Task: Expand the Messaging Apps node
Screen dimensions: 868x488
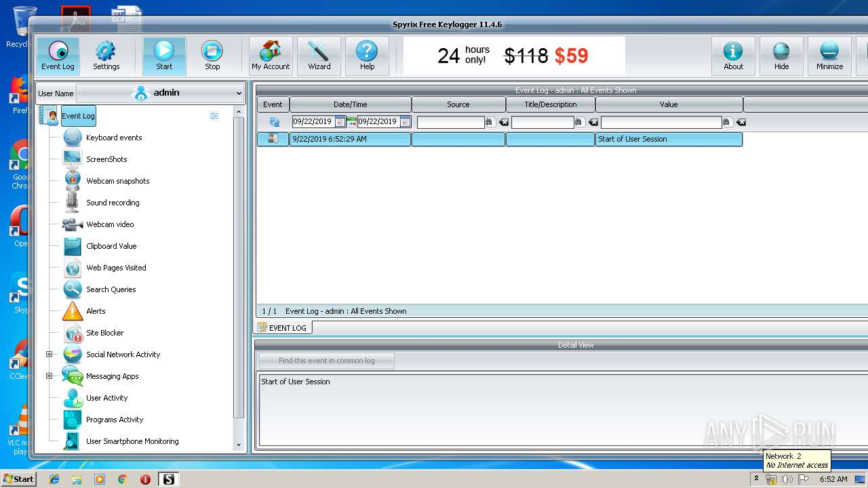Action: click(x=49, y=376)
